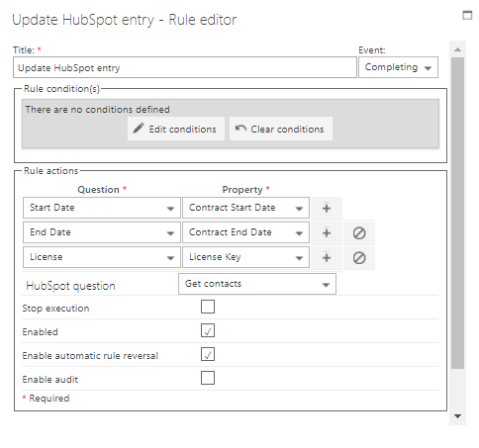Click the 'Update HubSpot entry - Rule editor' heading
The height and width of the screenshot is (448, 479).
125,20
